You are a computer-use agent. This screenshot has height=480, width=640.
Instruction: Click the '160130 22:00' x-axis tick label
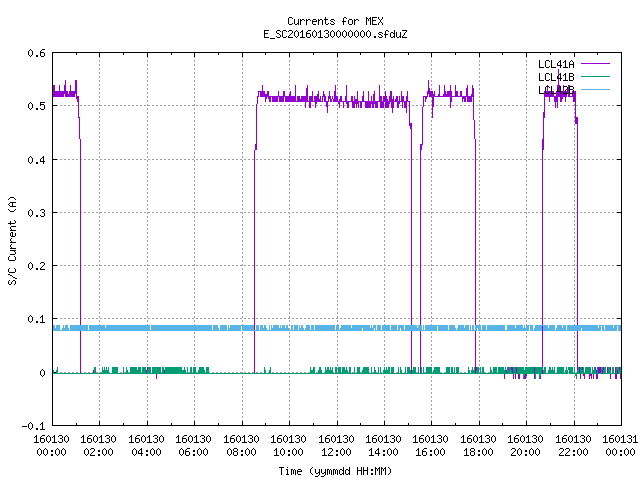click(x=573, y=446)
